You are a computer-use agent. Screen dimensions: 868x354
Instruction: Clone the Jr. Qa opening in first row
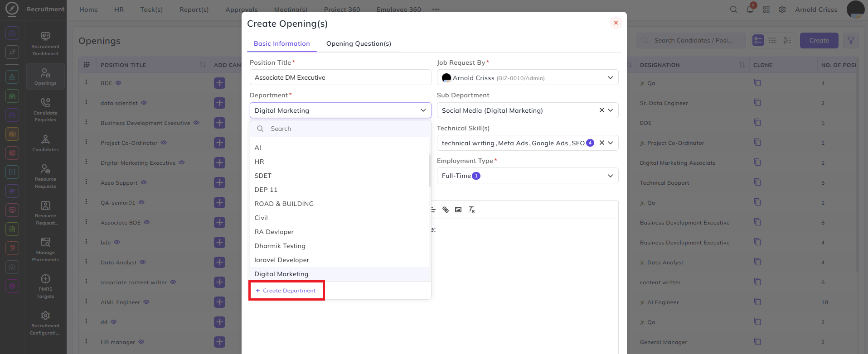click(x=757, y=82)
